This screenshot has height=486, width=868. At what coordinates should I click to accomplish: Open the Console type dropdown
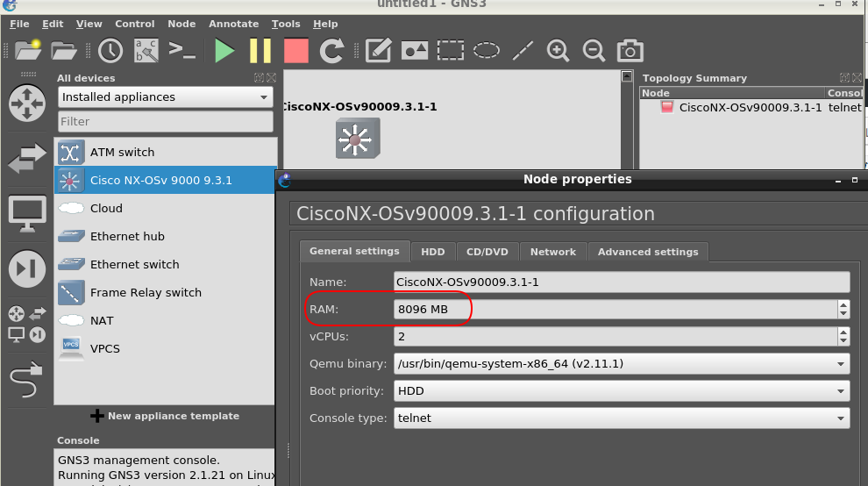pyautogui.click(x=622, y=418)
